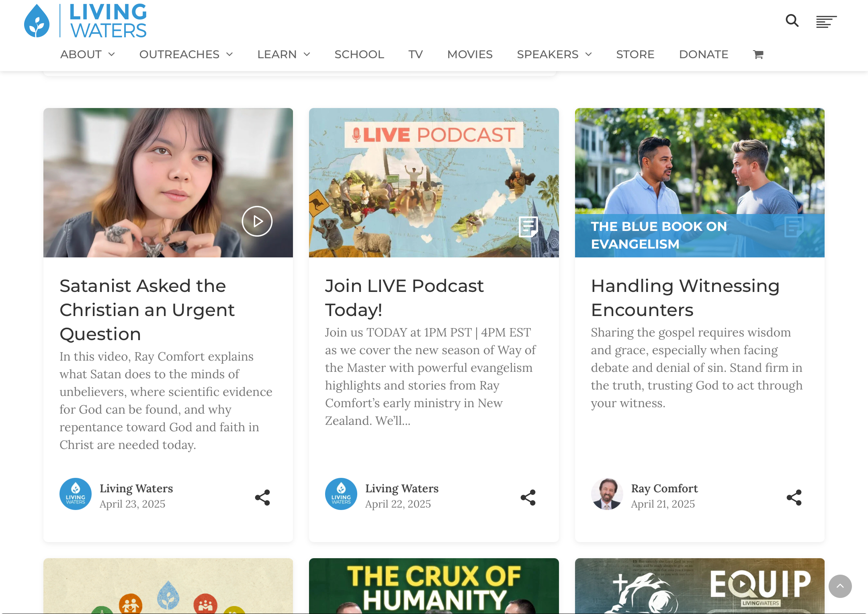Click Living Waters avatar dated April 23
This screenshot has width=868, height=614.
[x=76, y=494]
